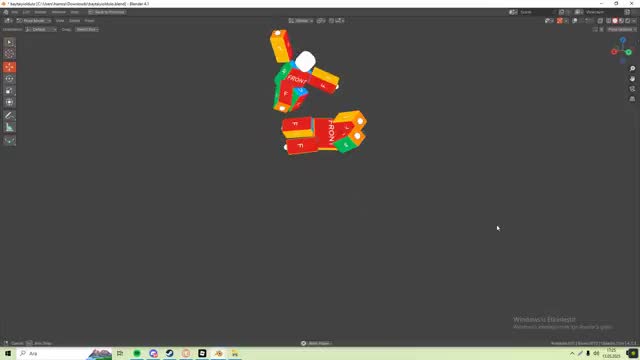Expand the Pose Options popover

pyautogui.click(x=621, y=29)
